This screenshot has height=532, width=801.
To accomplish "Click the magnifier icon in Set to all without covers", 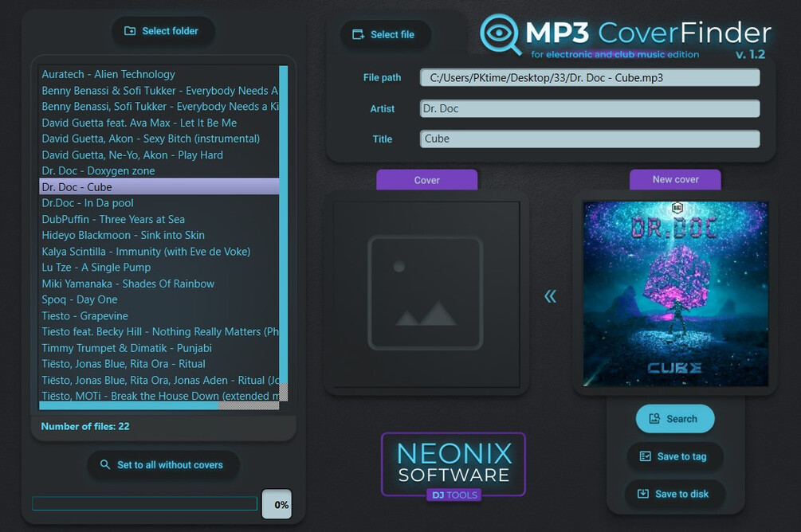I will point(104,464).
